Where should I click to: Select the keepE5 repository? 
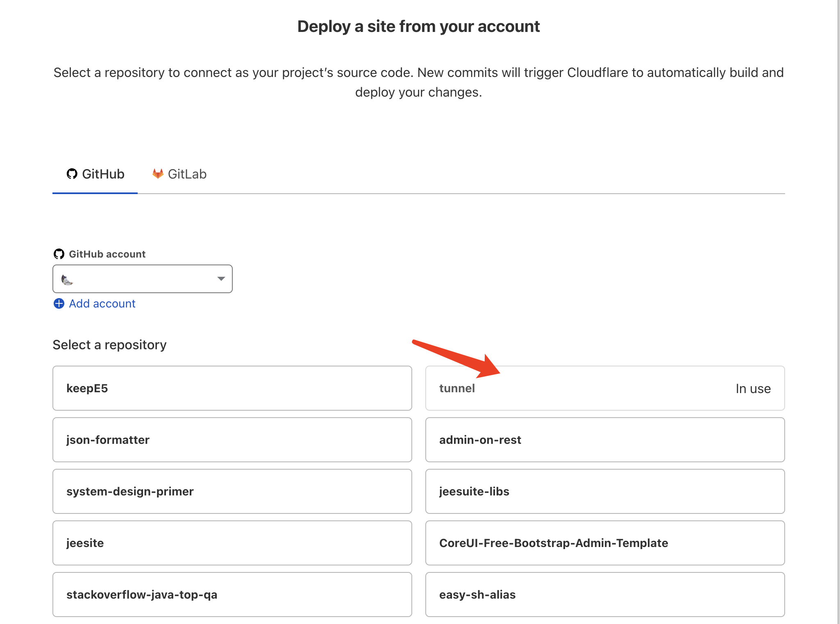tap(232, 388)
